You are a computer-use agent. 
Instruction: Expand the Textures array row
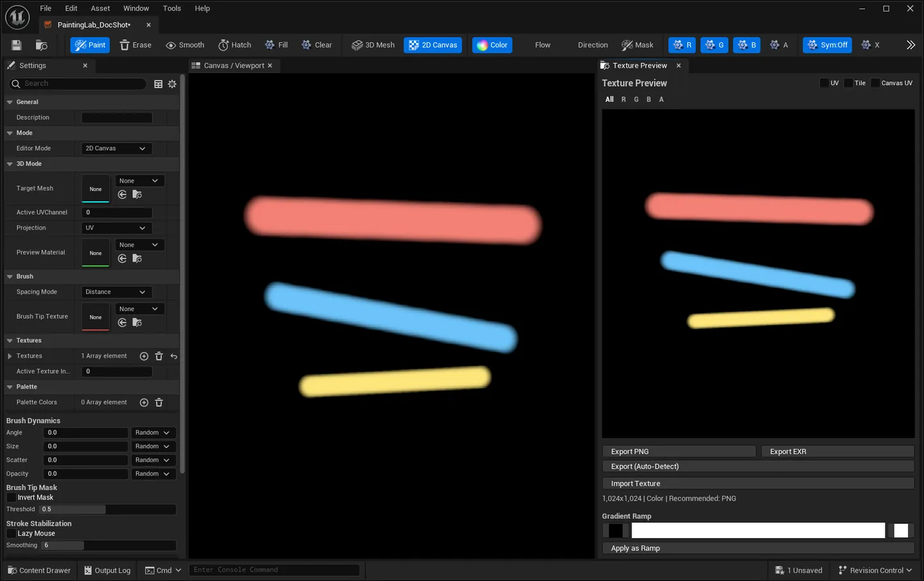(10, 356)
